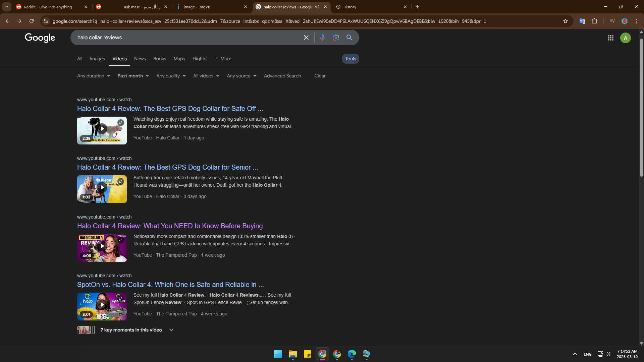Play the 1:03 video thumbnail
Viewport: 644px width, 362px height.
click(x=102, y=189)
